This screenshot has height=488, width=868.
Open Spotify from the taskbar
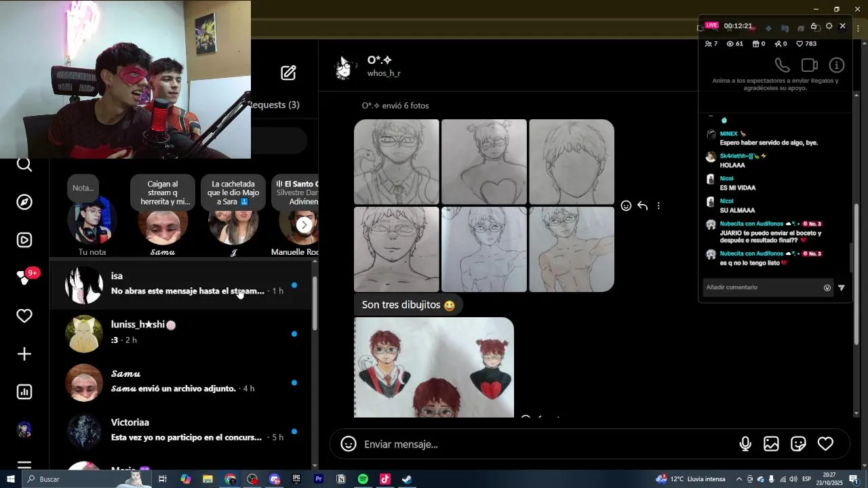(x=363, y=479)
